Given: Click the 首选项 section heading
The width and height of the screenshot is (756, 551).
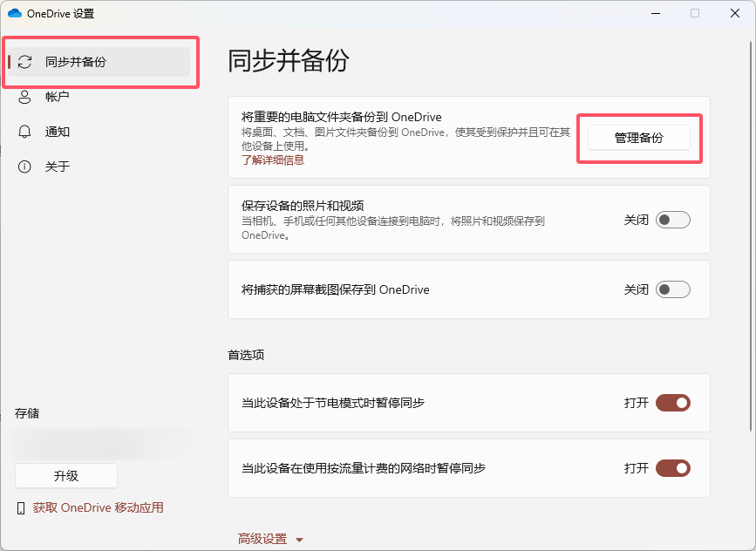Looking at the screenshot, I should pos(246,356).
